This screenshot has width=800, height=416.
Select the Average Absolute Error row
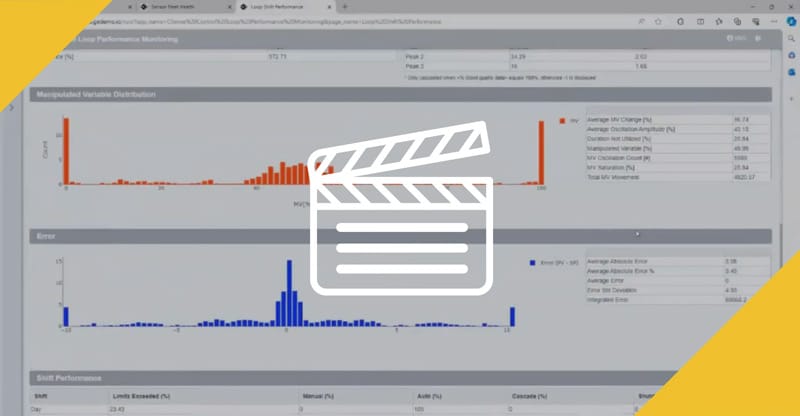(678, 261)
